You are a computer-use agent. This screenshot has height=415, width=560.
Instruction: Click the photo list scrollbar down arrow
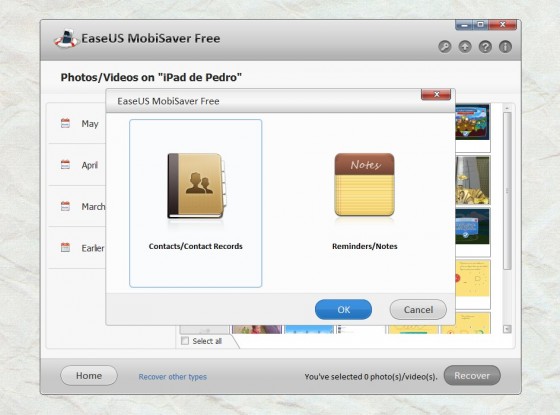point(507,329)
